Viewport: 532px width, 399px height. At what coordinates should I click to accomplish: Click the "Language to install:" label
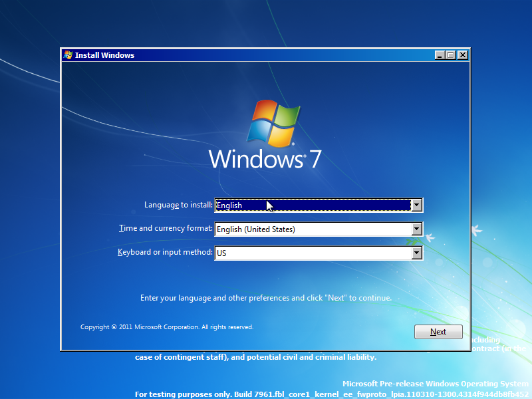point(178,205)
